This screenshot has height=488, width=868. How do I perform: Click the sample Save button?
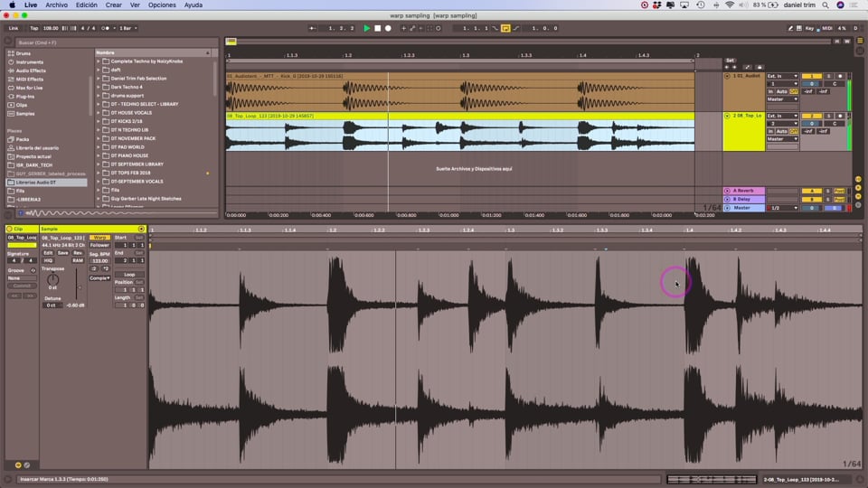[63, 253]
